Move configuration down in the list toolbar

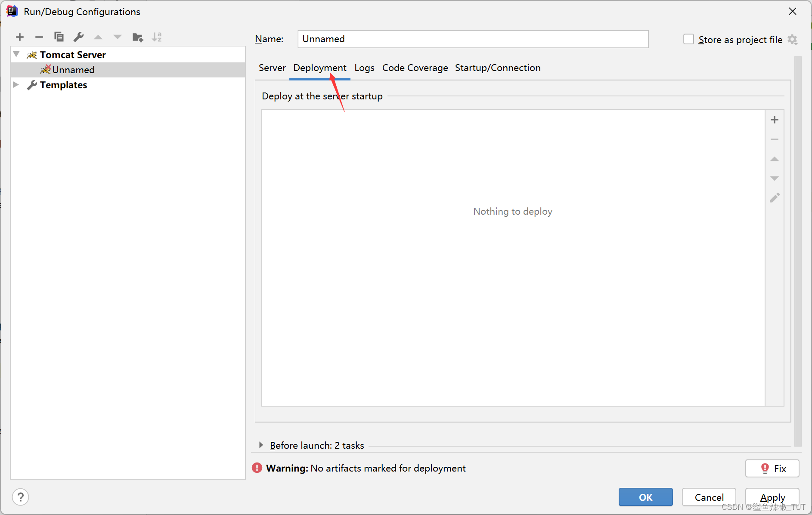click(118, 37)
